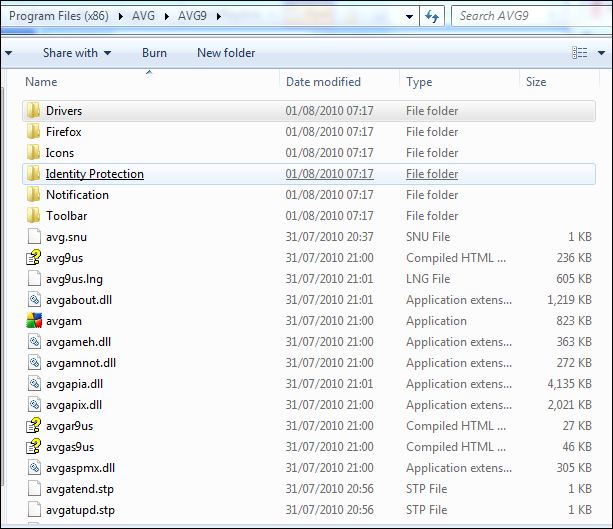Select the avg9us.lng file name

pyautogui.click(x=75, y=279)
